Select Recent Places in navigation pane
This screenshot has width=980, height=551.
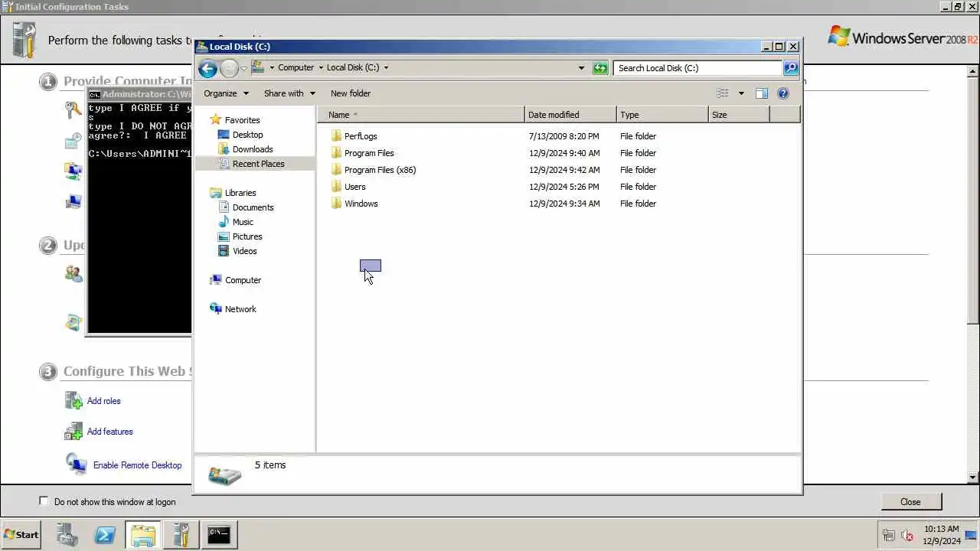coord(258,164)
